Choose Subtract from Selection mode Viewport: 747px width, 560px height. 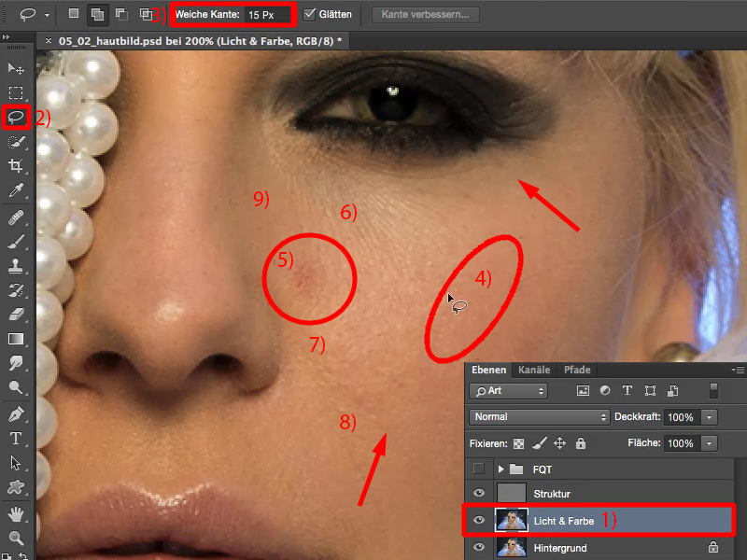(x=121, y=14)
